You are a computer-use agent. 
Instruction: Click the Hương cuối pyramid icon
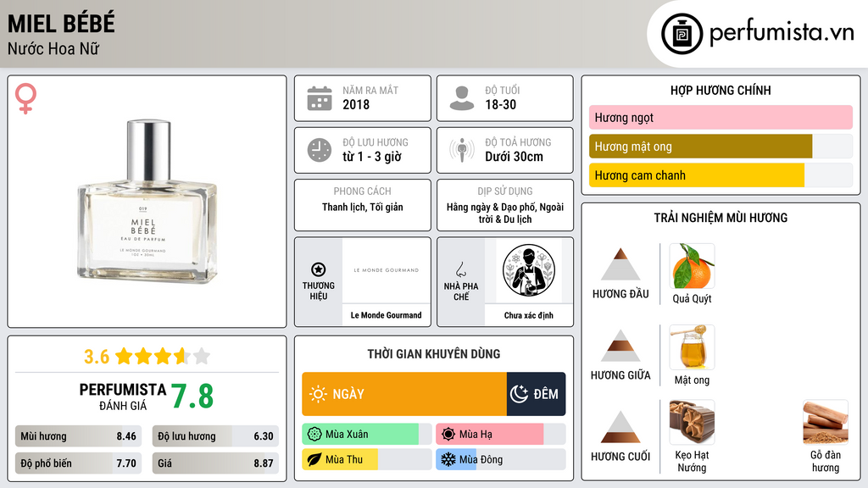click(620, 427)
